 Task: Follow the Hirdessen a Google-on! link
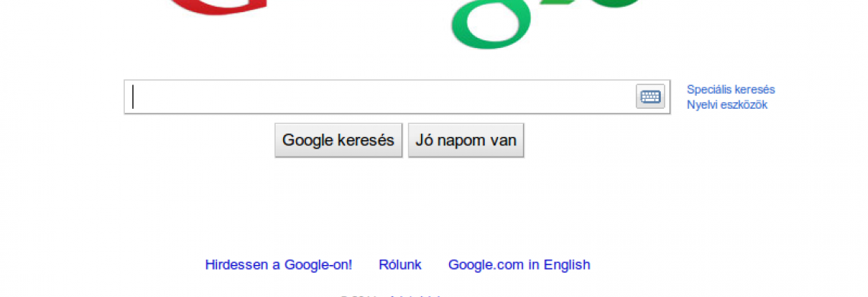(x=279, y=265)
